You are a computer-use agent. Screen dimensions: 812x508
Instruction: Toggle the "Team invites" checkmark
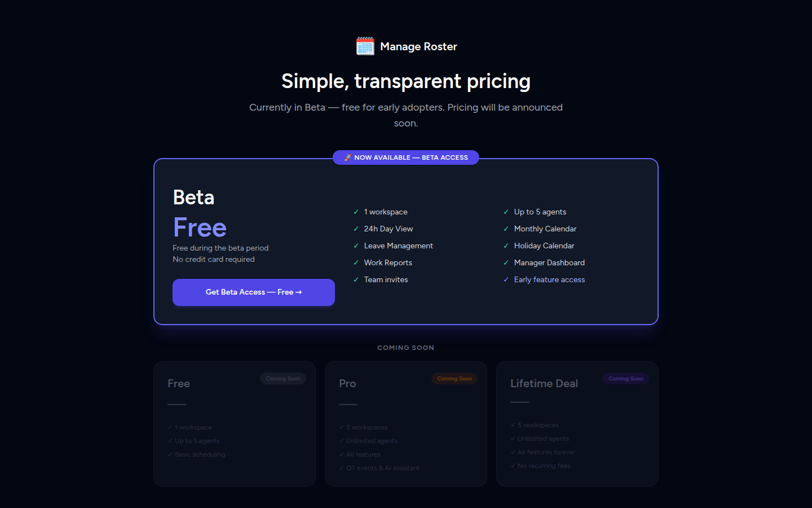pos(356,279)
